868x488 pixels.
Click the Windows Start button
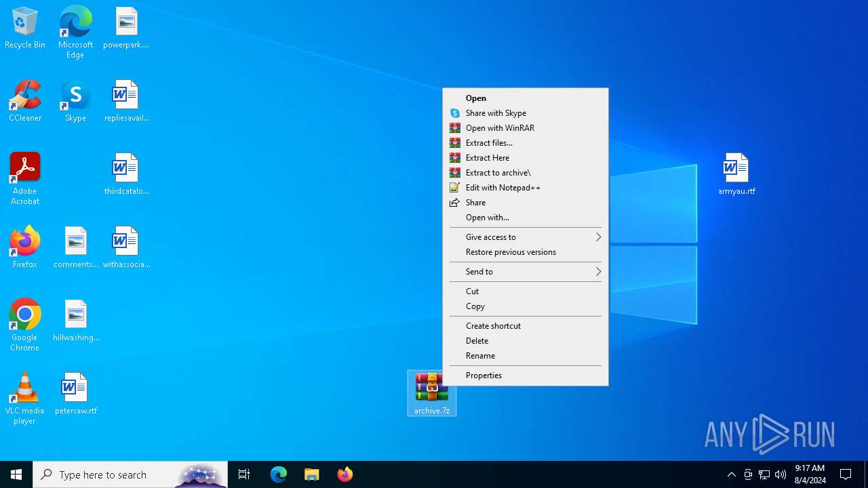click(16, 474)
